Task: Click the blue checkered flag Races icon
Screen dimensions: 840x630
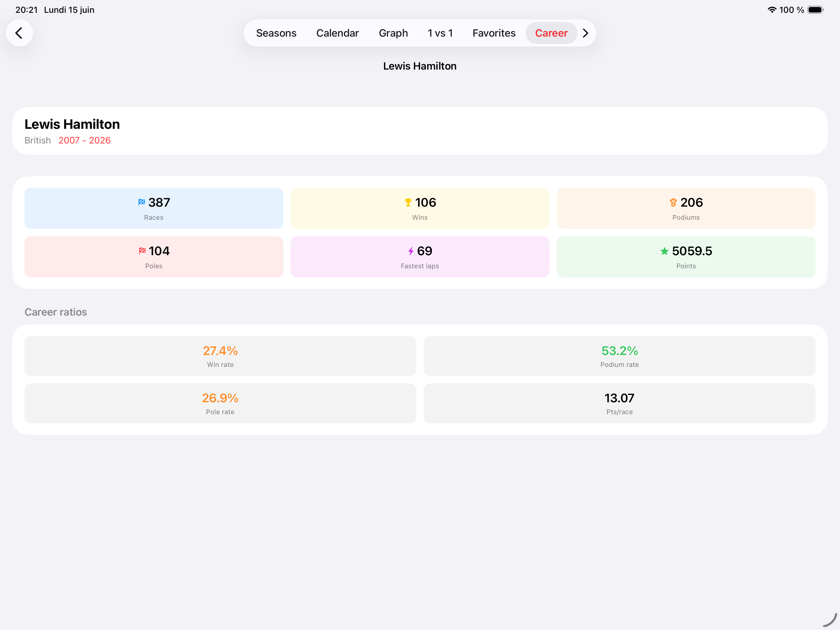Action: (142, 202)
